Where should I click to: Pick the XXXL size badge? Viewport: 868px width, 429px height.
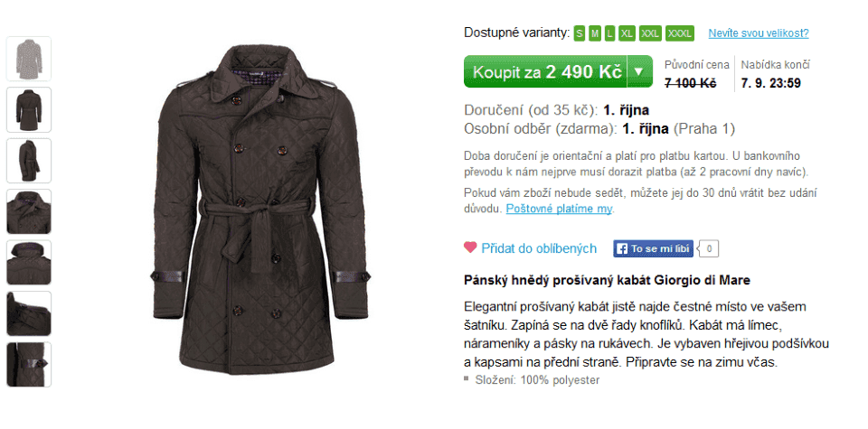tap(680, 33)
